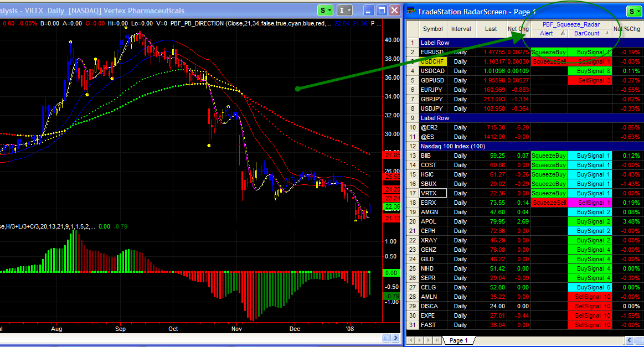
Task: Click ESRX magenta SellSignal 1 cell
Action: pyautogui.click(x=590, y=203)
